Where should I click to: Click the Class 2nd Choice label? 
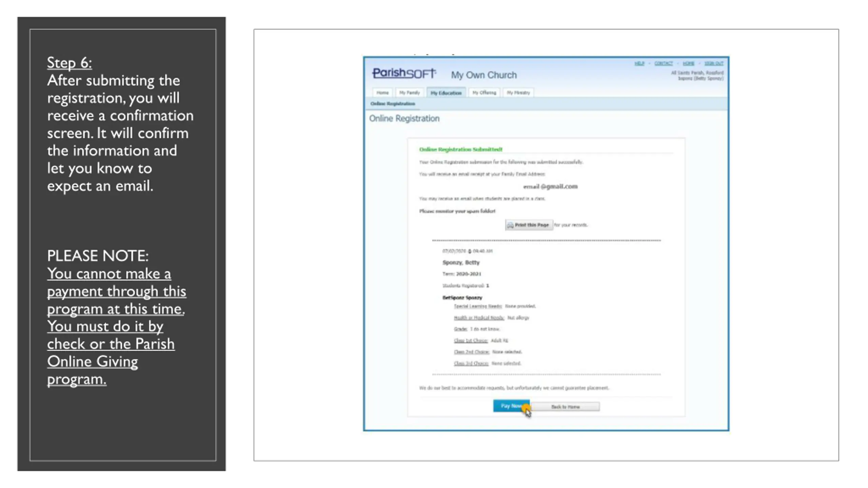coord(471,352)
